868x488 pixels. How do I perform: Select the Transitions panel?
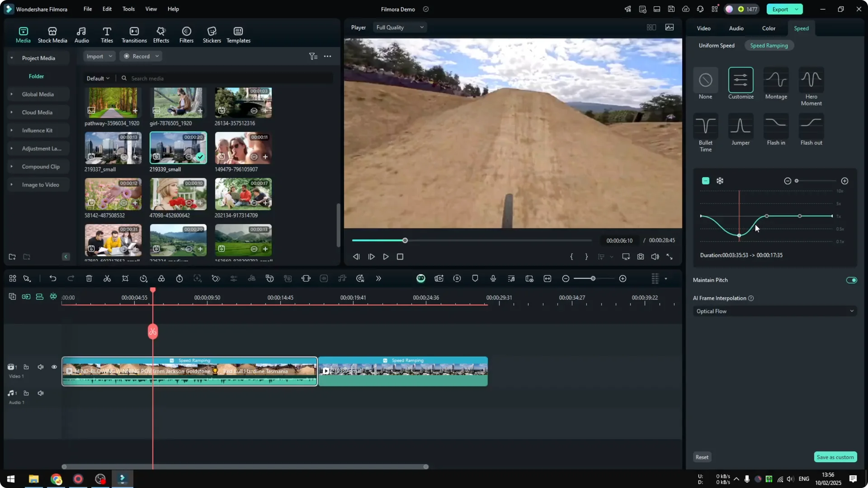tap(134, 34)
